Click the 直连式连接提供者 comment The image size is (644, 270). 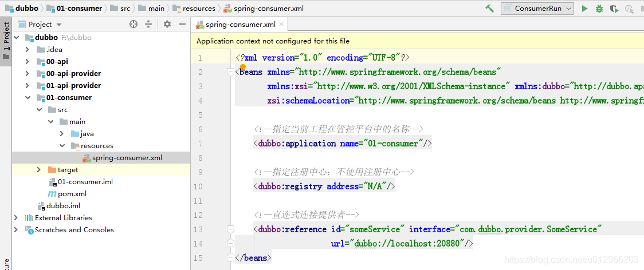coord(307,215)
